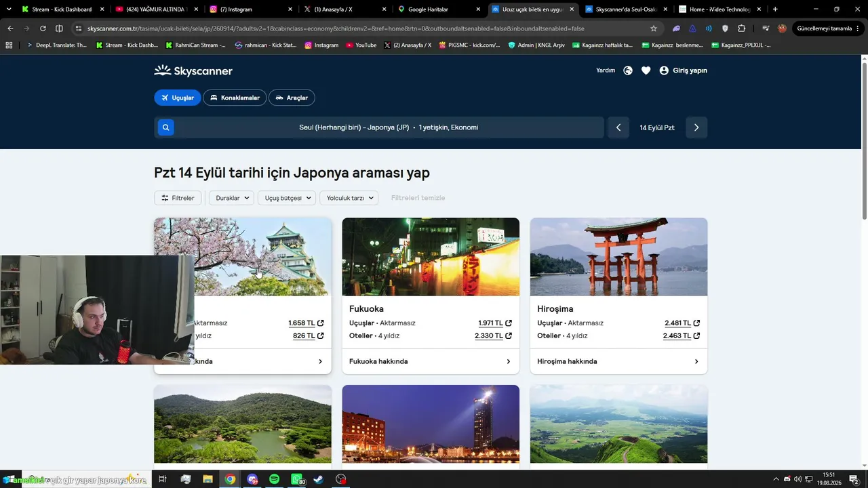Click the Skyscanner logo
Viewport: 868px width, 488px height.
point(193,70)
